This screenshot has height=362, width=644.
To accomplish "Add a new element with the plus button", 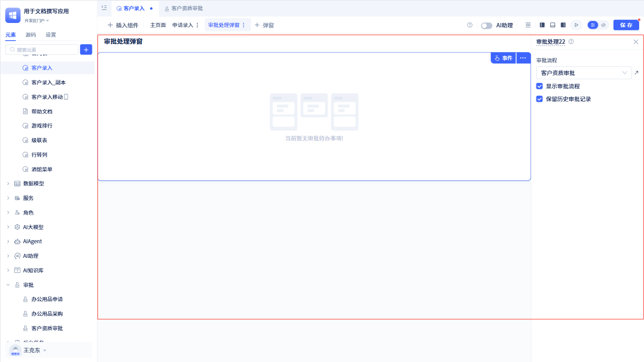I will coord(86,49).
